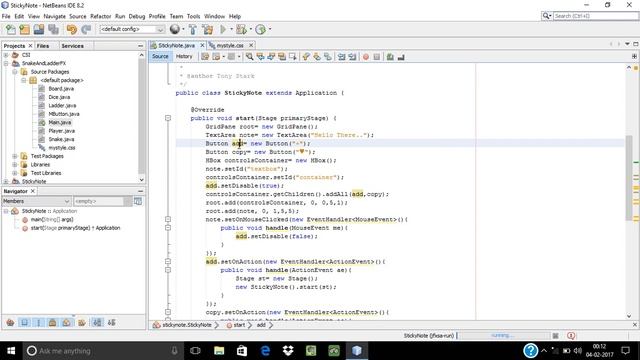Click the Clean and Build icon

207,29
